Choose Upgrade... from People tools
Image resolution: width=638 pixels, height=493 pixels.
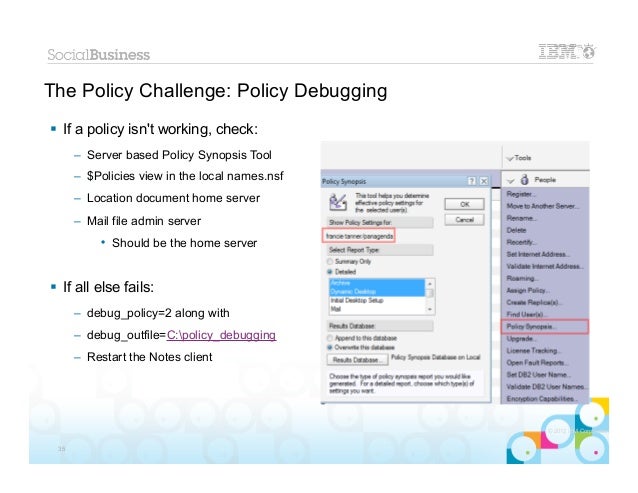(520, 338)
